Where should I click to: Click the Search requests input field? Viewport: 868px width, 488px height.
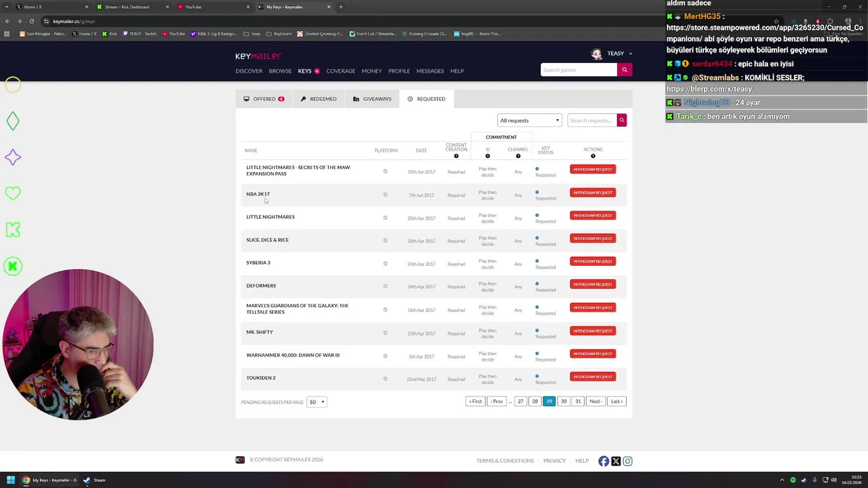[591, 121]
